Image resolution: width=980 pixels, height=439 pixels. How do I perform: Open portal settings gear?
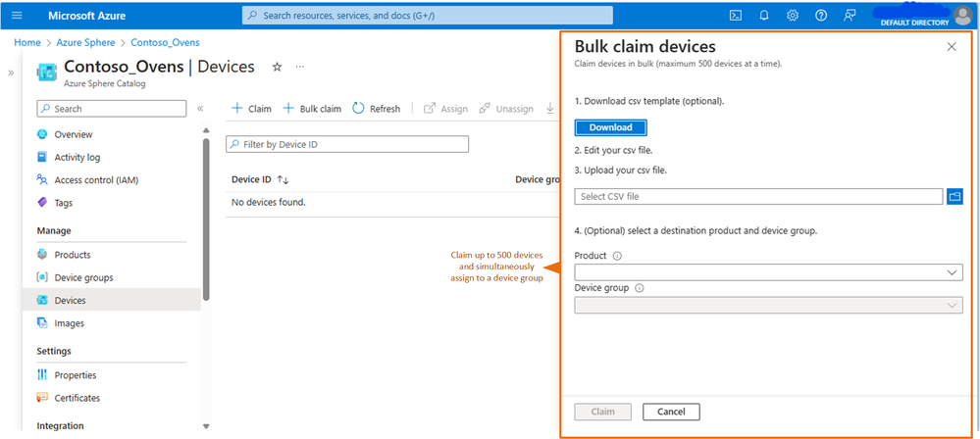(x=793, y=16)
